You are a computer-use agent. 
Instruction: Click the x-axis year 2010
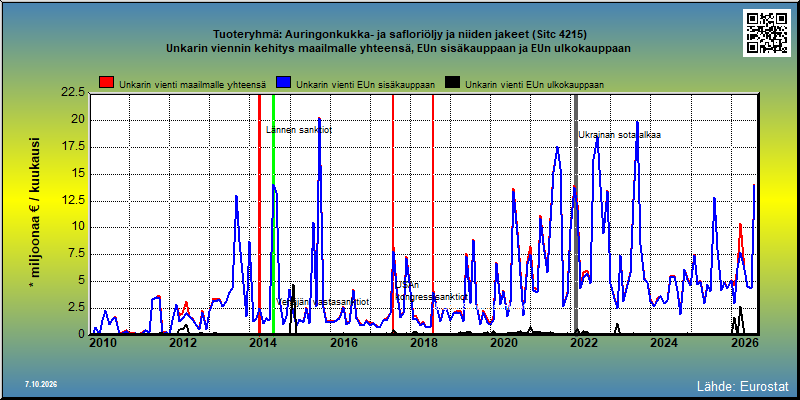[103, 344]
